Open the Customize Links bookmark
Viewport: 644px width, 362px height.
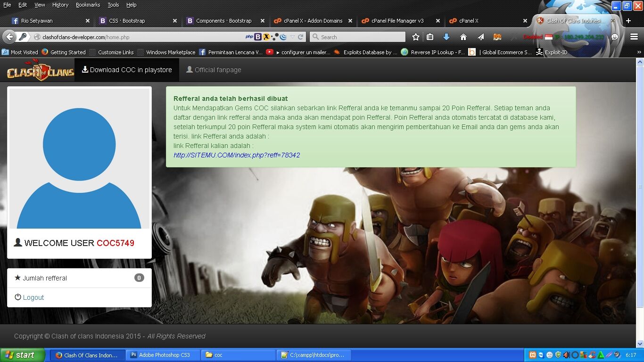(111, 52)
